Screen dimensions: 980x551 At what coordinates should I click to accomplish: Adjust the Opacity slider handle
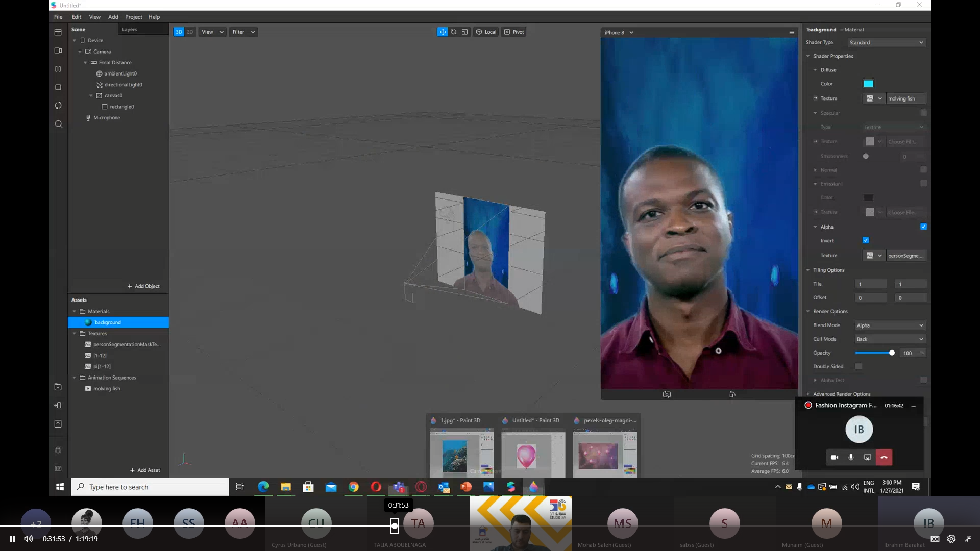pyautogui.click(x=892, y=353)
